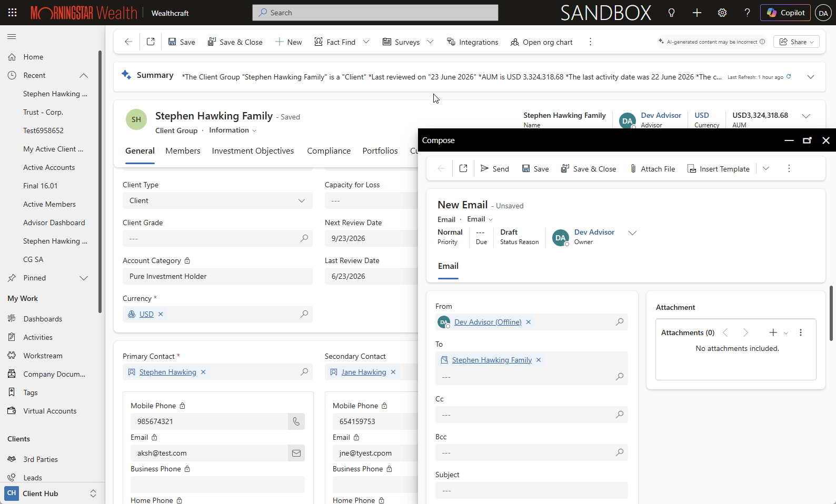Call the primary contact mobile phone

(x=296, y=421)
